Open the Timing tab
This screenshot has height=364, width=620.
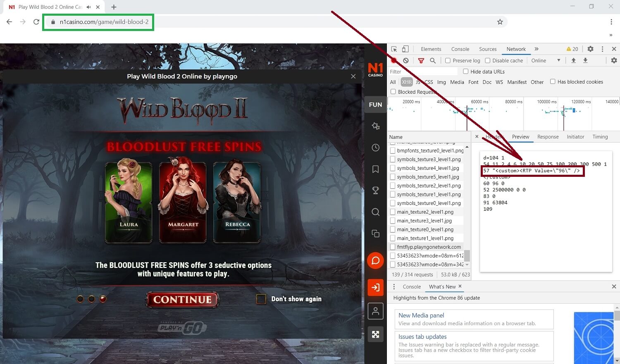(x=600, y=137)
